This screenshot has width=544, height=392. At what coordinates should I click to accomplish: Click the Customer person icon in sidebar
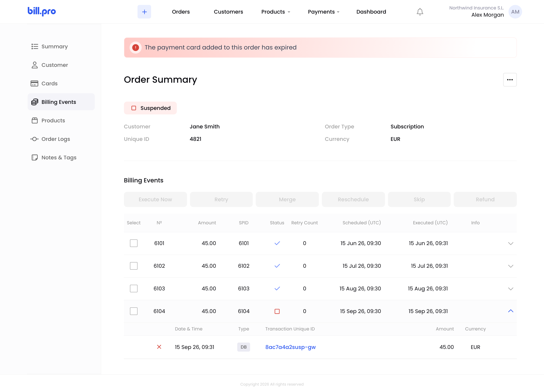(x=35, y=65)
